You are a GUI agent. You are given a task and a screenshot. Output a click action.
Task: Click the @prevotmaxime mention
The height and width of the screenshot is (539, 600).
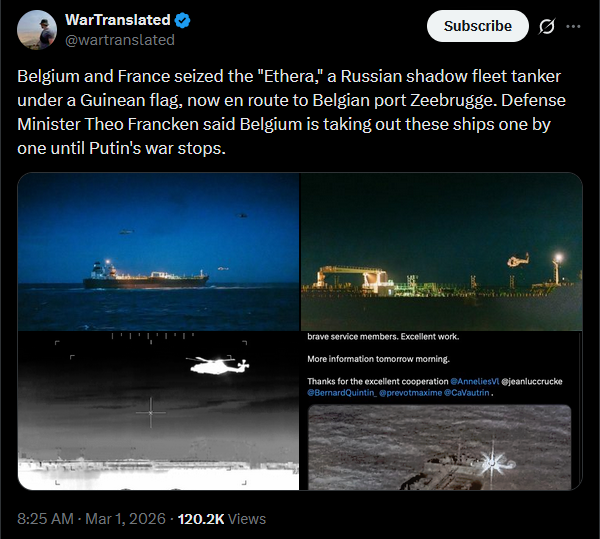411,393
